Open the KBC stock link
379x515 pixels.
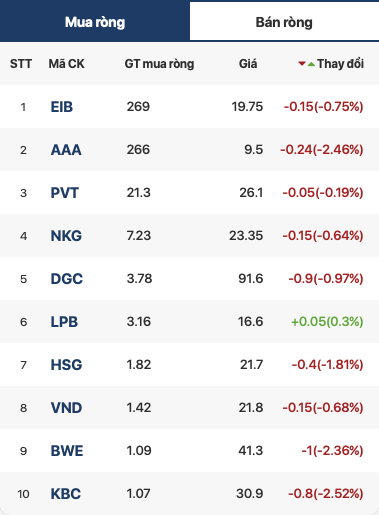point(66,494)
